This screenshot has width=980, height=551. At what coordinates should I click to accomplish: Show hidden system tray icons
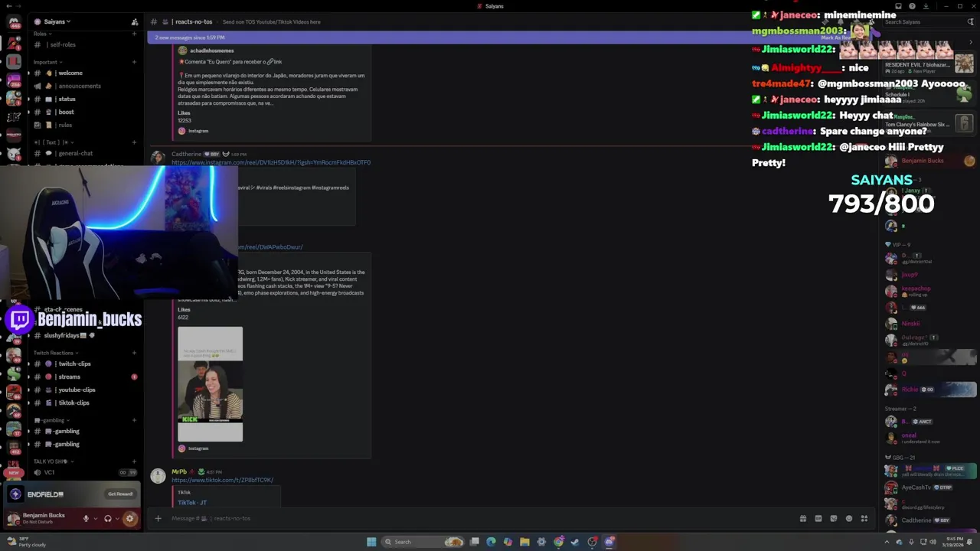[x=888, y=542]
